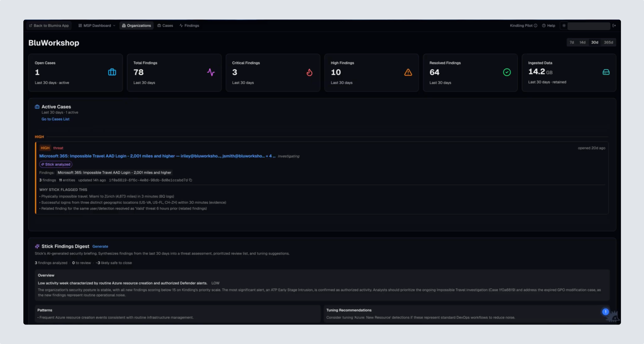644x344 pixels.
Task: Click the logout arrow icon
Action: click(x=614, y=26)
